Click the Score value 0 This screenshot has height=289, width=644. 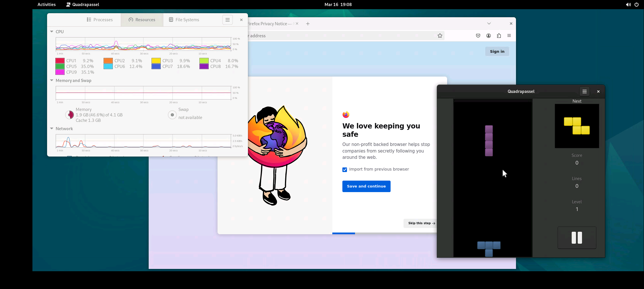coord(577,163)
